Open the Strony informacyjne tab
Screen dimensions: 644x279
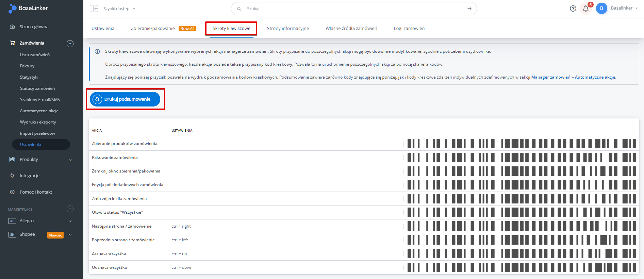(288, 28)
